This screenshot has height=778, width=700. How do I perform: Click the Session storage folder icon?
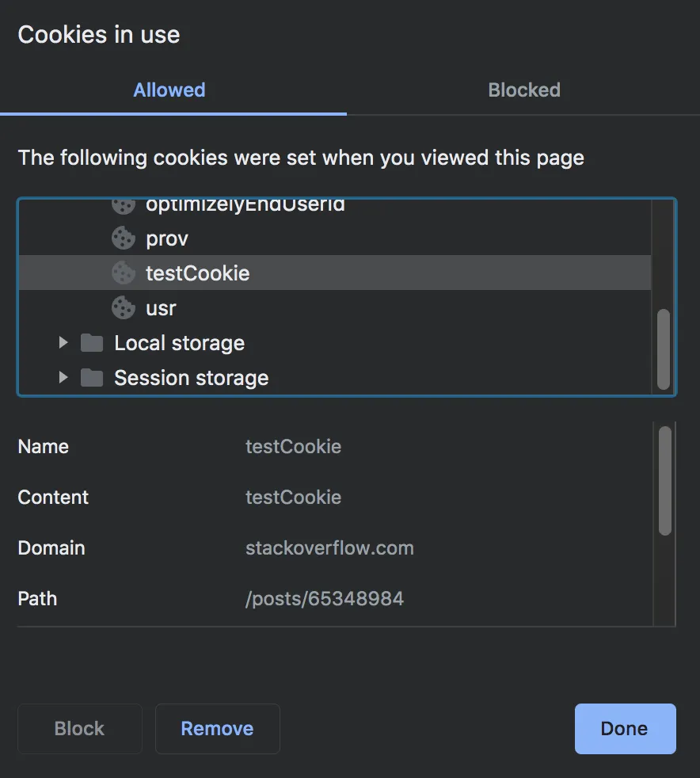tap(92, 377)
